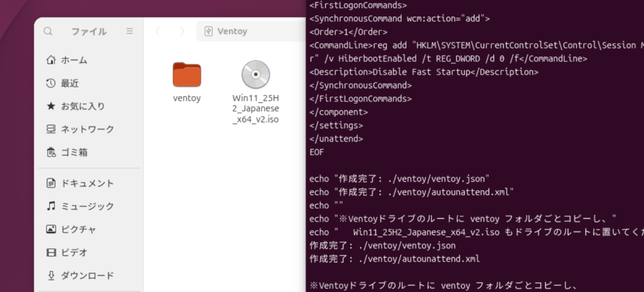Click the USB drive icon in path bar
Viewport: 644px width, 292px height.
coord(208,31)
